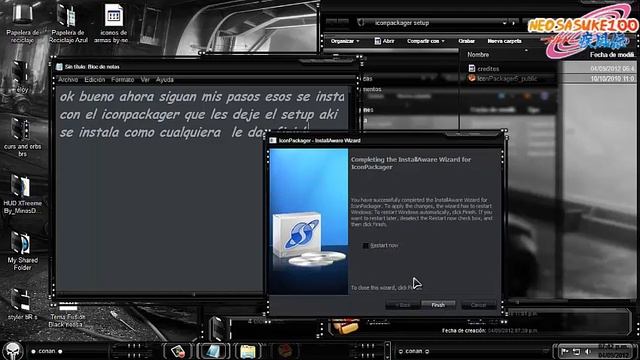Open Archivo menu in Notepad
The height and width of the screenshot is (360, 640).
(x=68, y=80)
